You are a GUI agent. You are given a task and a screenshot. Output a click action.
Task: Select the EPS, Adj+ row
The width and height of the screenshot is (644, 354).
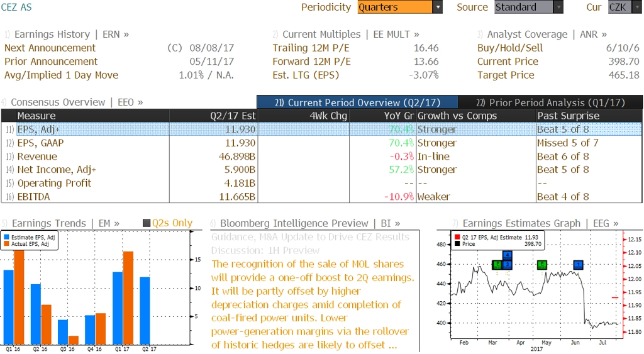click(321, 130)
